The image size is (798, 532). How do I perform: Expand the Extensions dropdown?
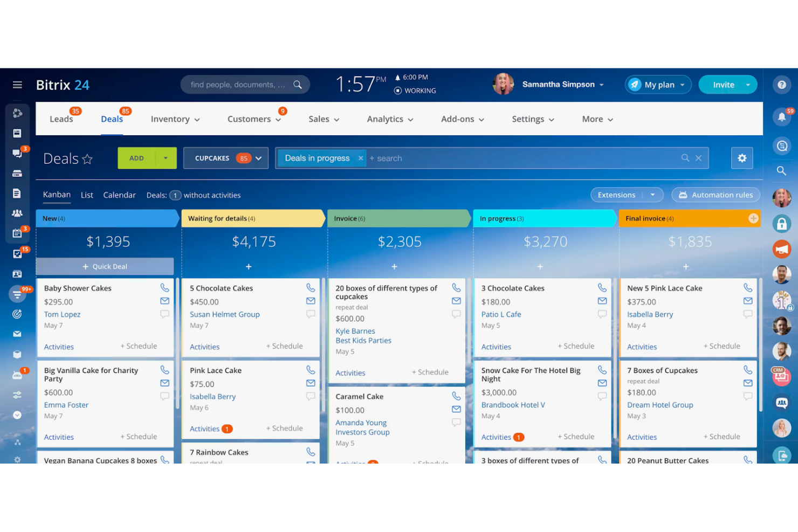click(x=653, y=195)
